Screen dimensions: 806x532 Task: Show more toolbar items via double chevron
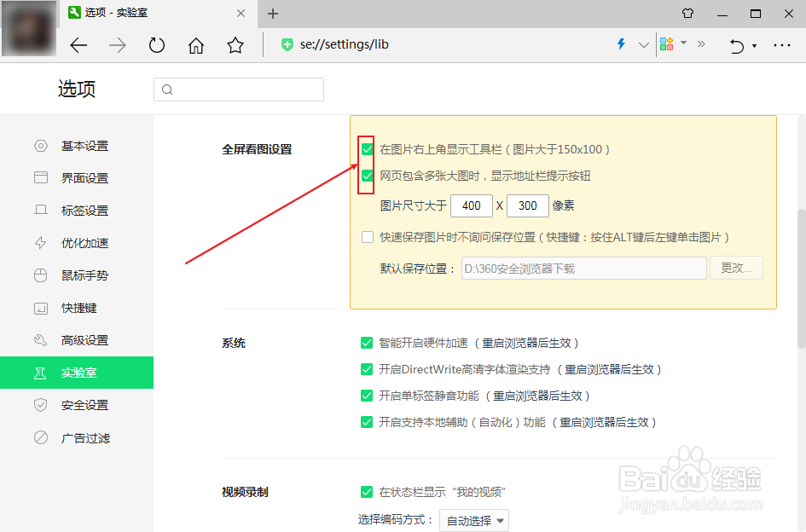pos(701,44)
